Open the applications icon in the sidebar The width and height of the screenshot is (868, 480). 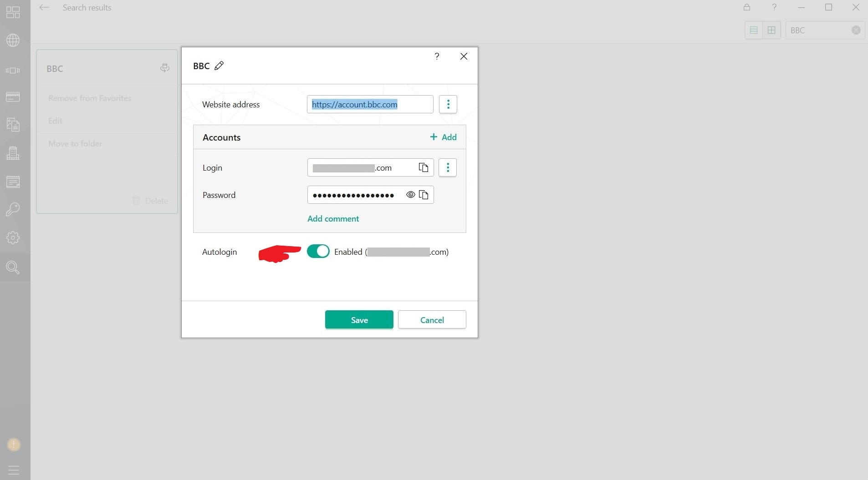click(x=13, y=70)
